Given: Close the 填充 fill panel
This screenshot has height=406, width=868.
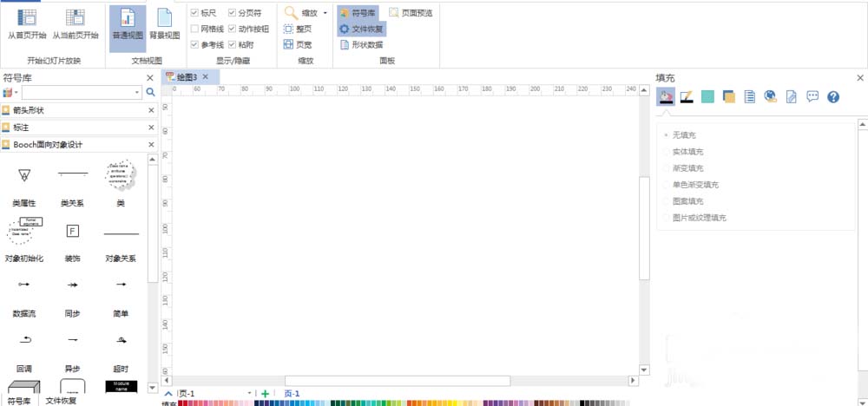Looking at the screenshot, I should 859,78.
